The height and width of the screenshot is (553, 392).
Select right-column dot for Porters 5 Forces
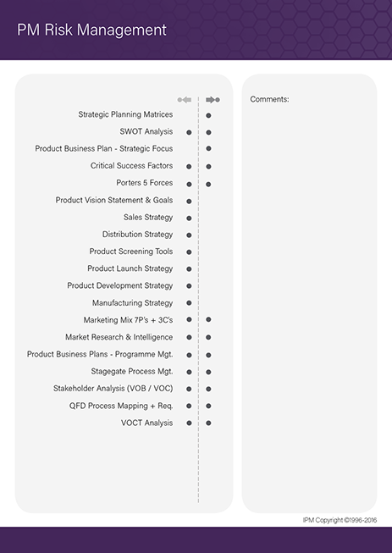(208, 184)
